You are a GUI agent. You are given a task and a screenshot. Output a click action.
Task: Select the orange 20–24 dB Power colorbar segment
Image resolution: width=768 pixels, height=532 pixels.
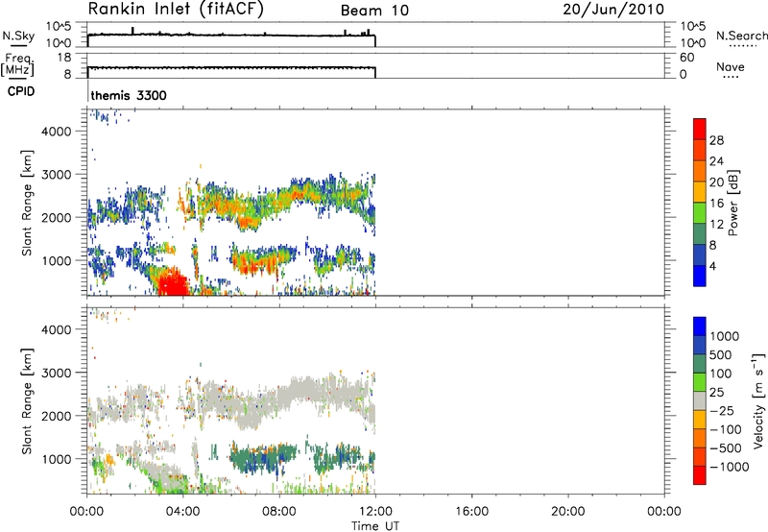pyautogui.click(x=700, y=171)
